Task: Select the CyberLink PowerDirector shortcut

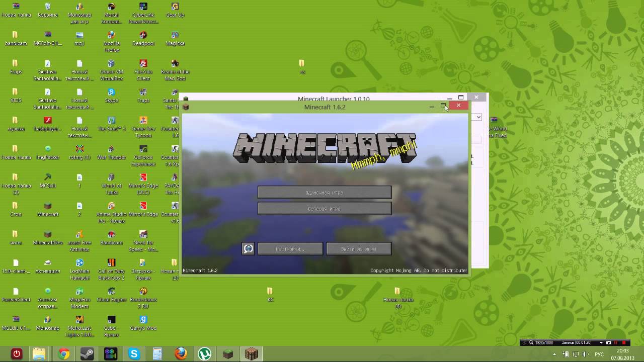Action: (143, 14)
